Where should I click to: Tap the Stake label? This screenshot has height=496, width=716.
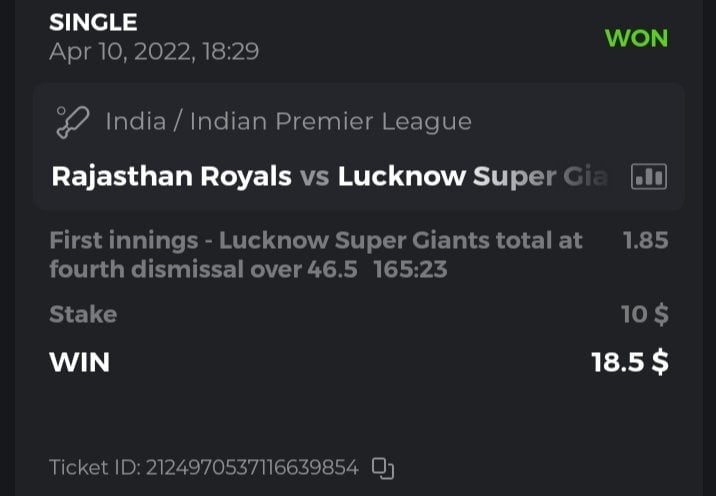[83, 314]
